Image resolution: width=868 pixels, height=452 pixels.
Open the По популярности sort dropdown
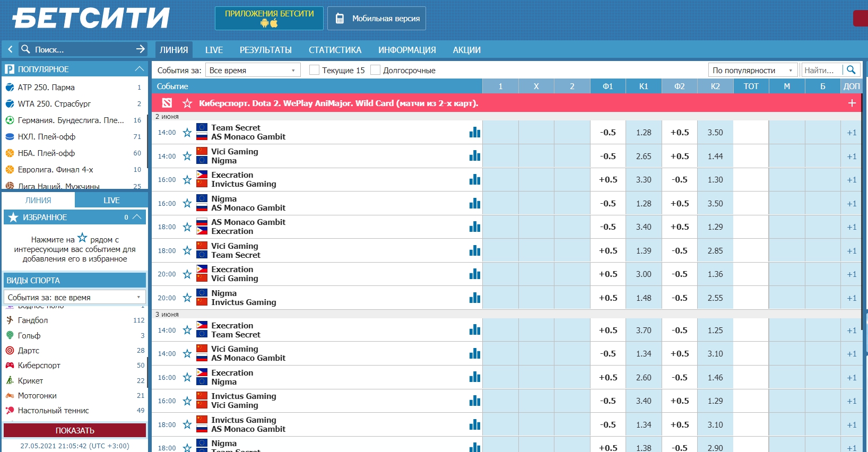click(x=752, y=70)
